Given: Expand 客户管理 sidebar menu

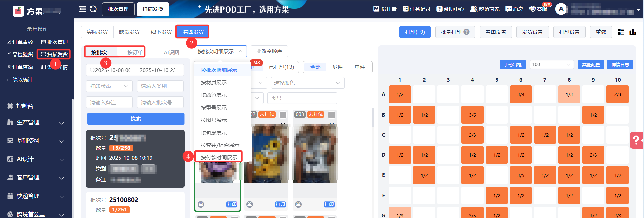Looking at the screenshot, I should click(36, 178).
